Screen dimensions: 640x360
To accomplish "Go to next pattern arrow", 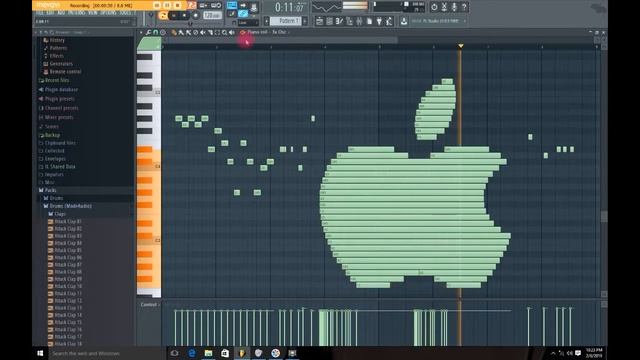I will point(305,21).
